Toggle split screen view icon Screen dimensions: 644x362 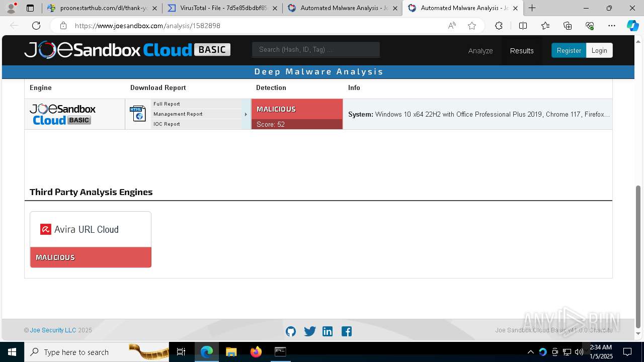pos(523,26)
